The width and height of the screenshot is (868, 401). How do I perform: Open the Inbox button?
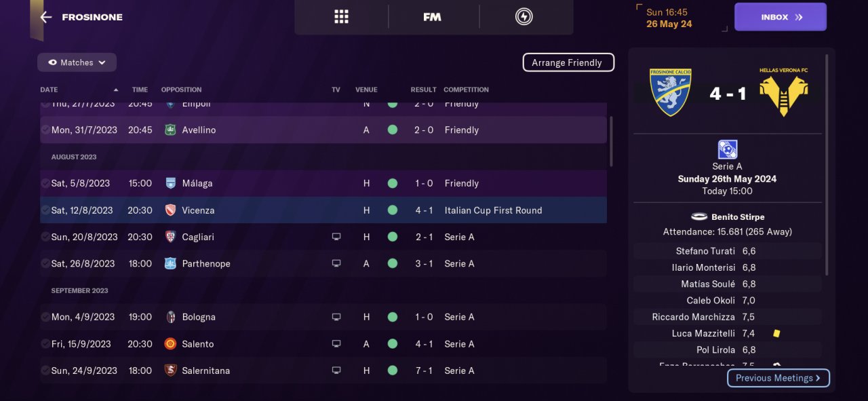tap(780, 17)
